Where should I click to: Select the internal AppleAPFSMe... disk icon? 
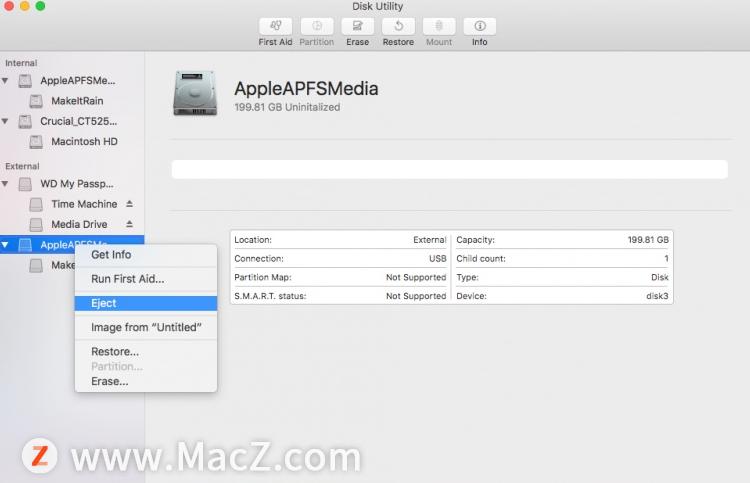(25, 81)
